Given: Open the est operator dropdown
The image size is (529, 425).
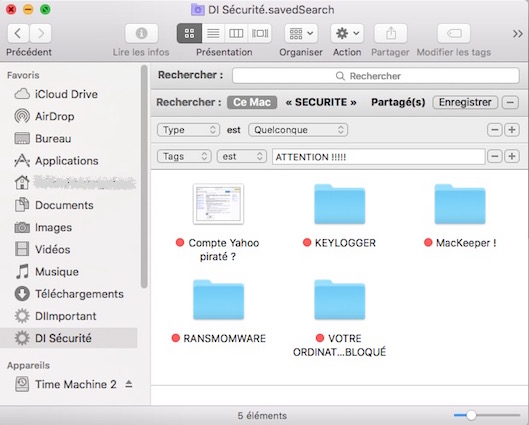Looking at the screenshot, I should tap(242, 157).
